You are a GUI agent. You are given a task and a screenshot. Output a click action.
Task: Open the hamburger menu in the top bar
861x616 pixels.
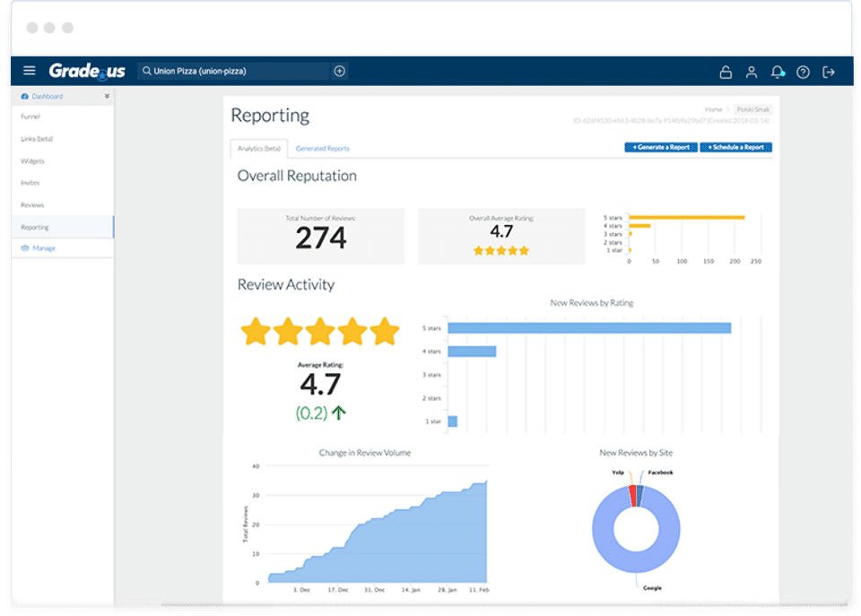coord(30,71)
